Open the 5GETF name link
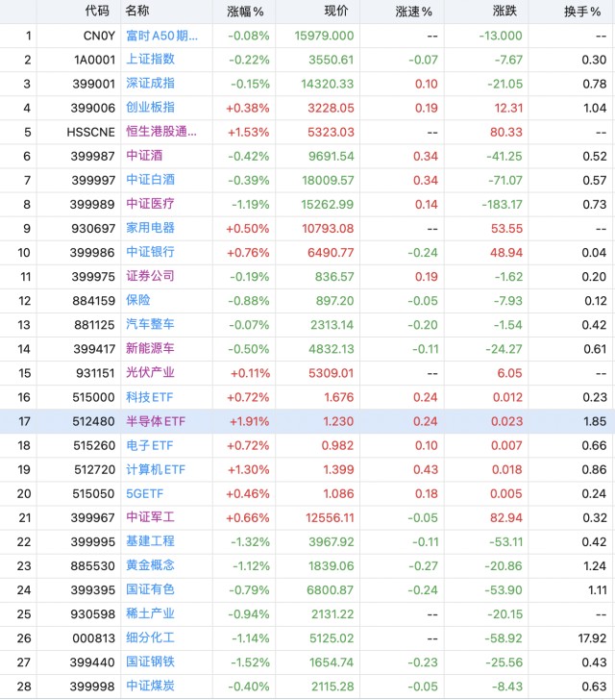Viewport: 615px width, 700px height. (144, 493)
